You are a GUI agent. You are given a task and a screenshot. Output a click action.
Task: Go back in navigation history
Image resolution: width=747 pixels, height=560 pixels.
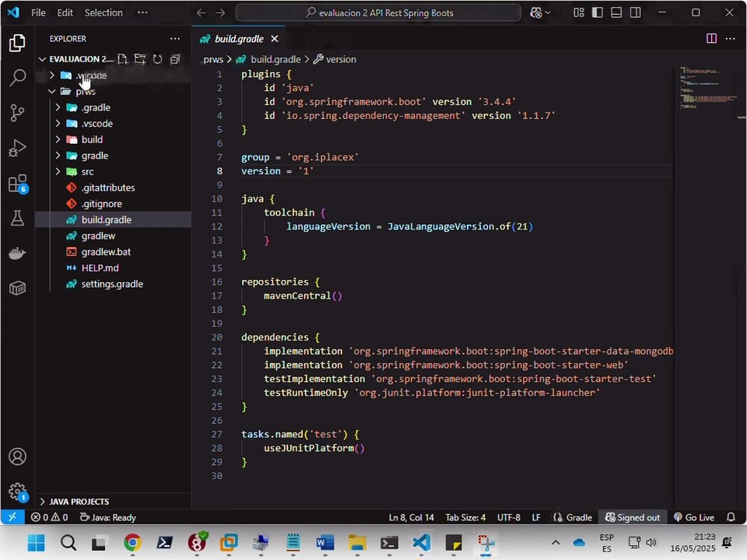[x=202, y=13]
